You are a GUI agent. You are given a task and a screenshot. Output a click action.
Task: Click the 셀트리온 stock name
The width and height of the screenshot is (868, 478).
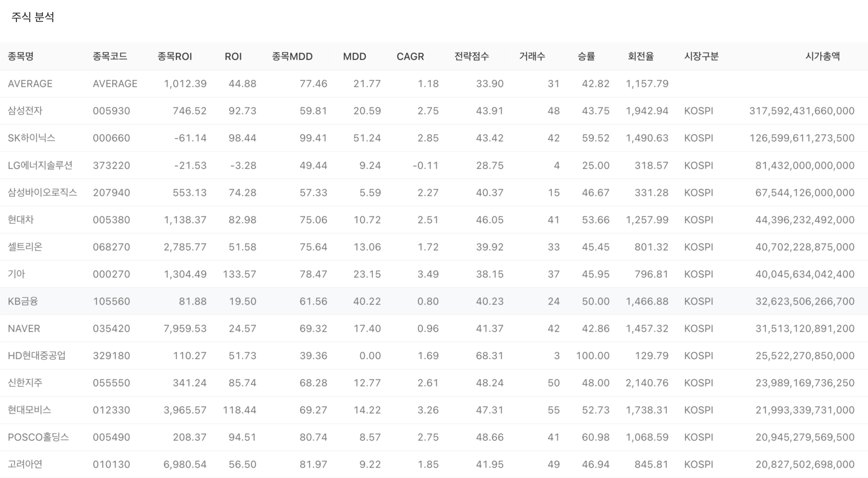[25, 247]
